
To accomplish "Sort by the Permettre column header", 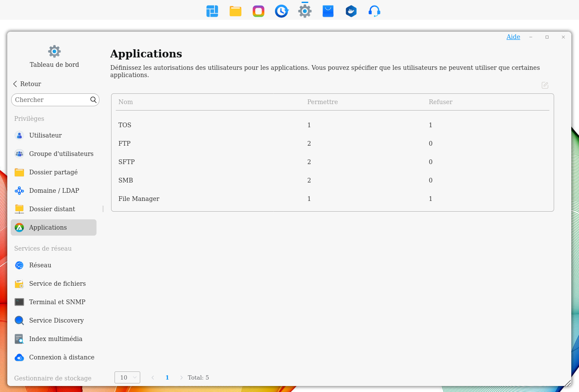I will click(x=323, y=102).
